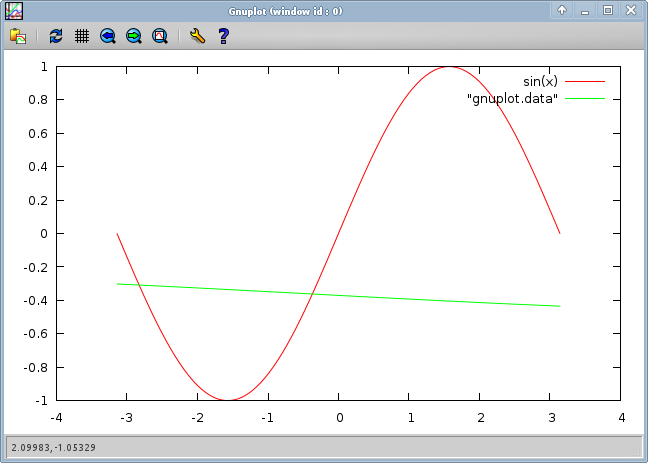Minimize the Gnuplot window
Image resolution: width=648 pixels, height=463 pixels.
tap(585, 10)
